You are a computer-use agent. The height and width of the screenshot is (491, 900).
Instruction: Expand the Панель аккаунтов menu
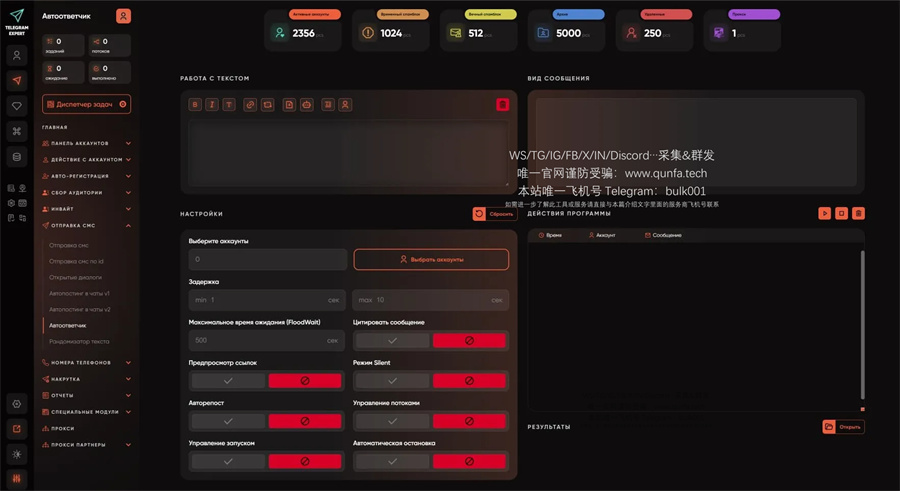pyautogui.click(x=86, y=143)
